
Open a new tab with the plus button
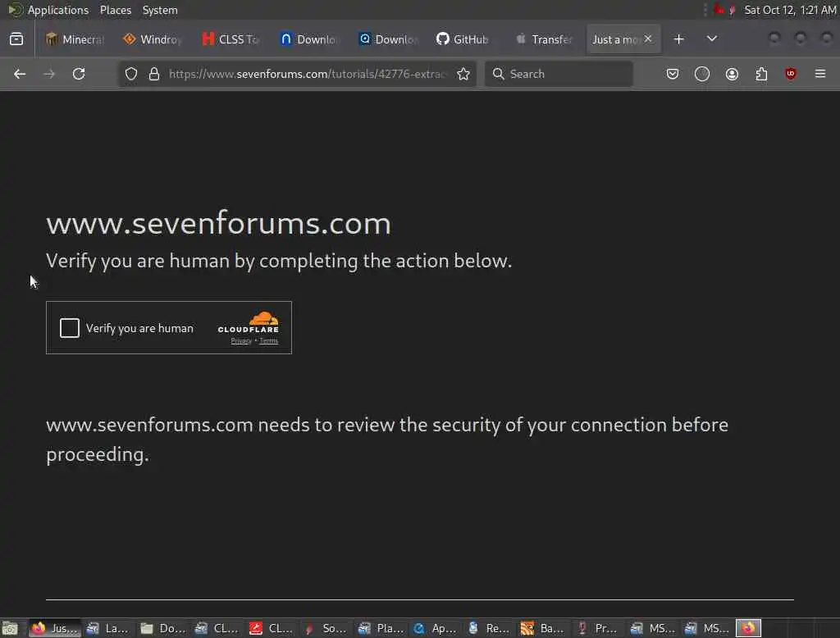pyautogui.click(x=678, y=39)
